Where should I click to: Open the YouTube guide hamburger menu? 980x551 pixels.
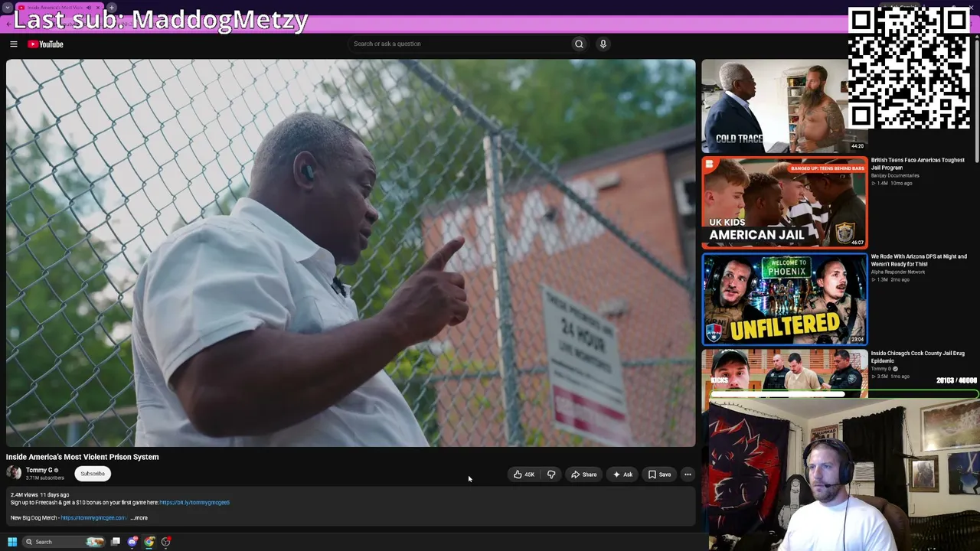[14, 44]
